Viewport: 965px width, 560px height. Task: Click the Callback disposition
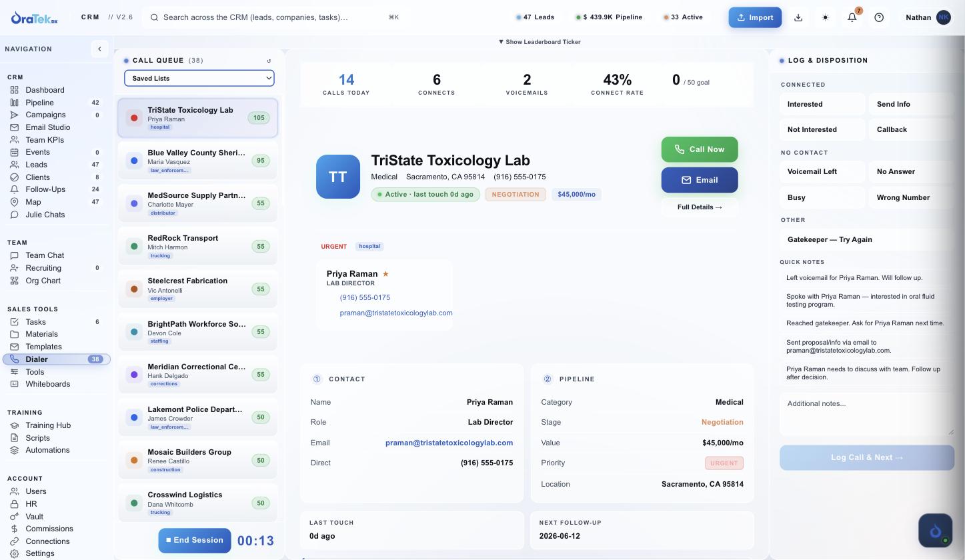(912, 129)
